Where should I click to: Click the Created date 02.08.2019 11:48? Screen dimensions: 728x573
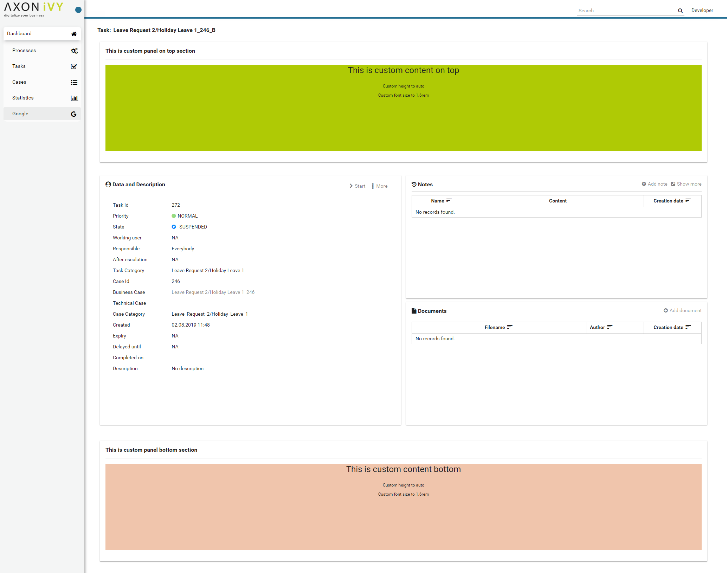[191, 325]
